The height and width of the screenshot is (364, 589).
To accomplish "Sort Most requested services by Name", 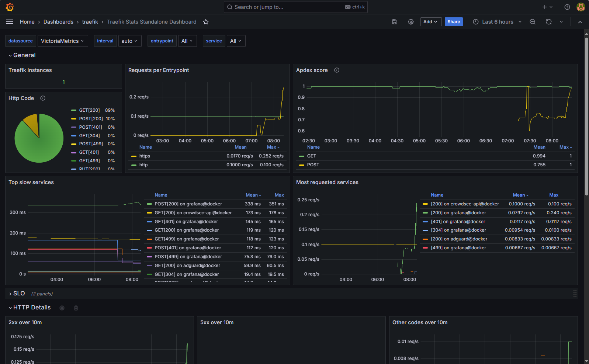I will point(437,195).
